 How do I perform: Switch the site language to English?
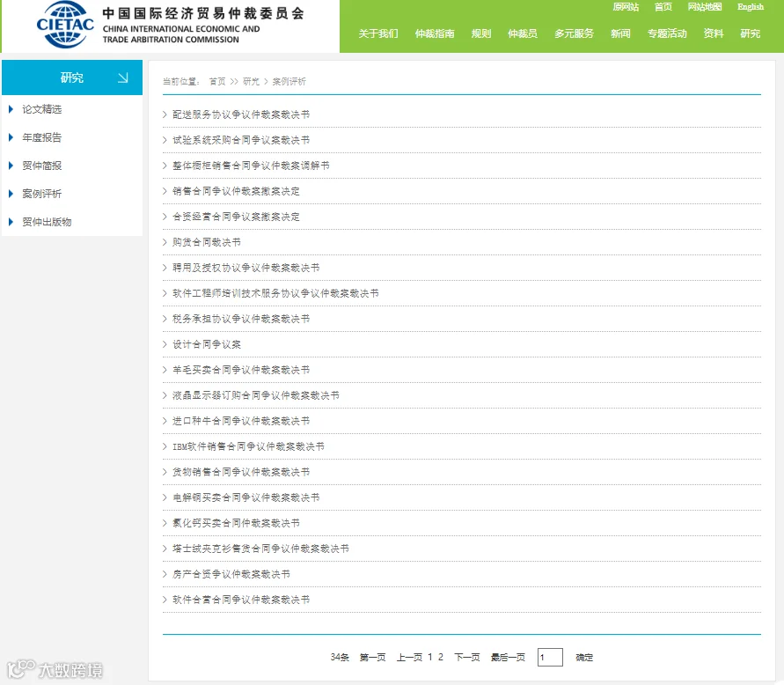tap(750, 7)
